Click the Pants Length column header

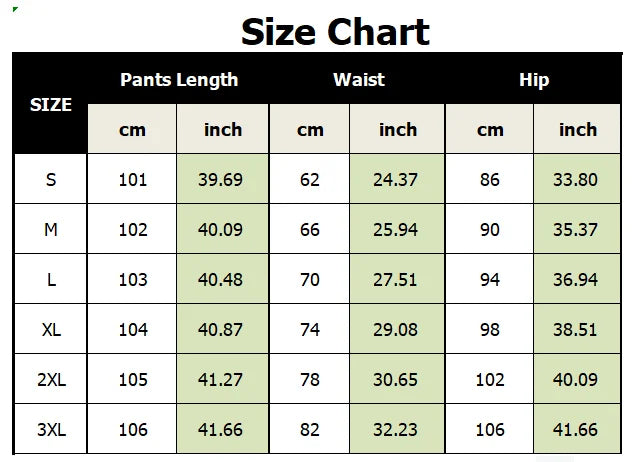(179, 80)
